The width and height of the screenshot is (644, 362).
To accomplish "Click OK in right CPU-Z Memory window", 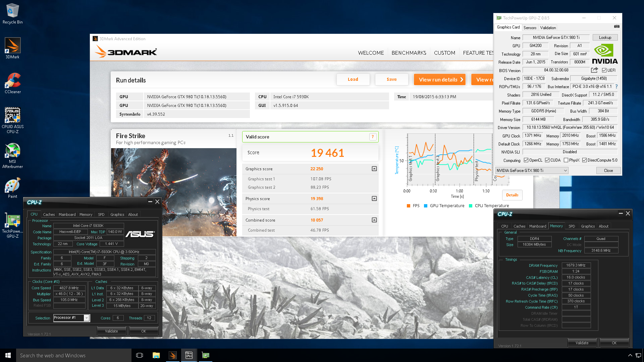I will click(x=614, y=343).
